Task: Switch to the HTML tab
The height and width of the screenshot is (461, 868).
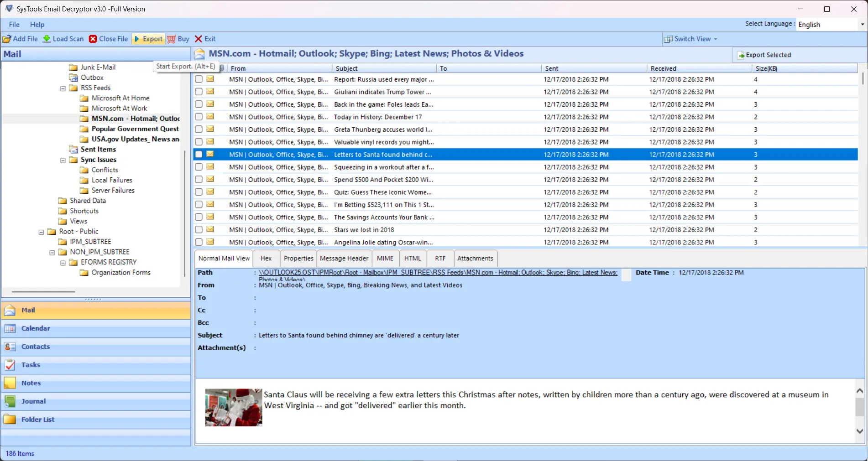Action: tap(413, 259)
